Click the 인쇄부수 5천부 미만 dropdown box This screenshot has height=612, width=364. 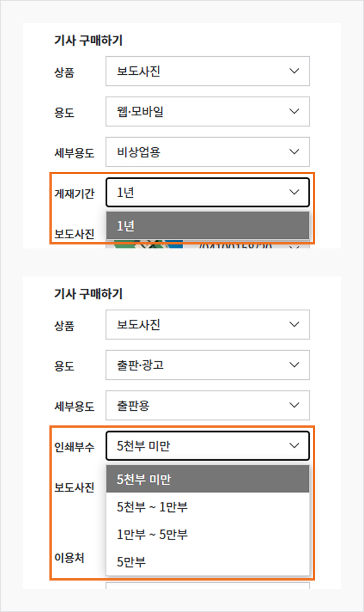click(x=207, y=446)
